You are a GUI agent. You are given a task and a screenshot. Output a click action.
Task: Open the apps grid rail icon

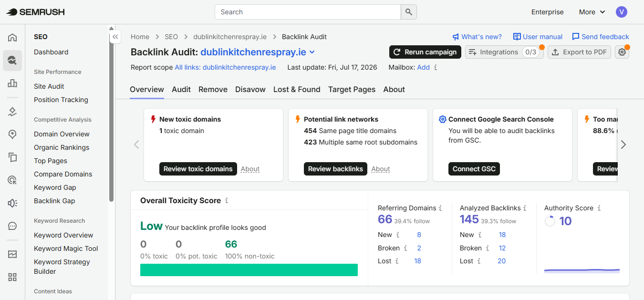(12, 277)
